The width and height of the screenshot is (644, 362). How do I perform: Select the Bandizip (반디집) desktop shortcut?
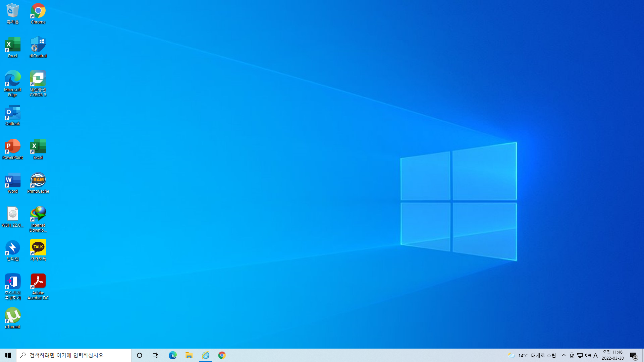(13, 251)
